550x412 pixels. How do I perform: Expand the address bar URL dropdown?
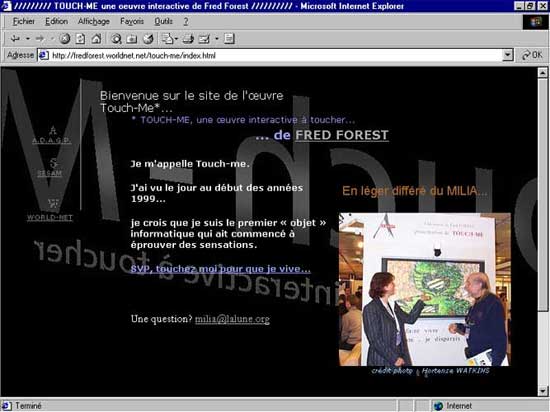click(x=508, y=55)
